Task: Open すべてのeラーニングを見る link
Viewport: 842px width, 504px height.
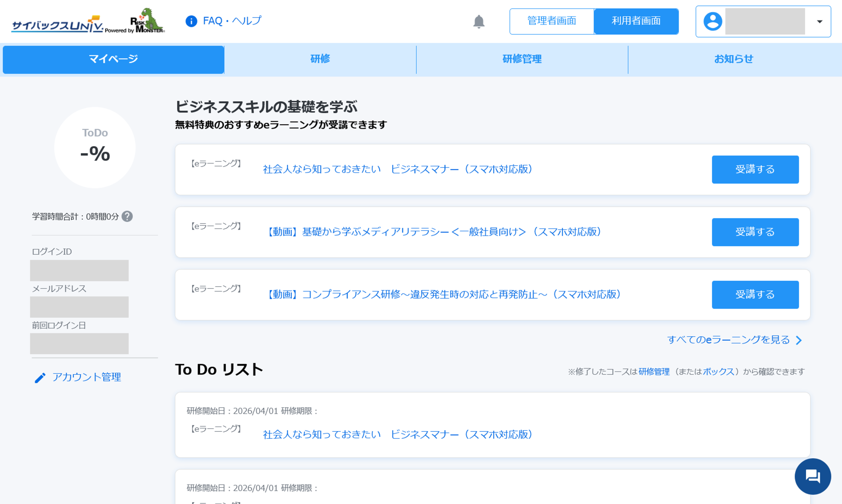Action: 728,340
